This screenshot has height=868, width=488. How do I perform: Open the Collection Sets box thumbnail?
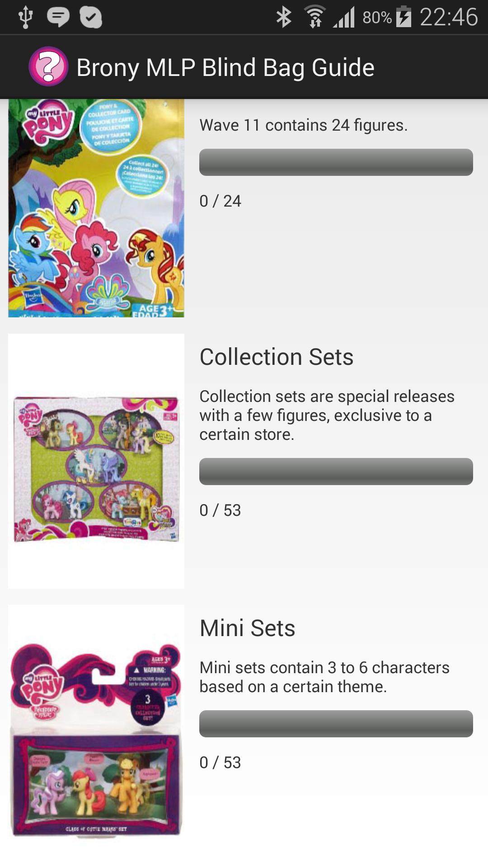click(96, 461)
